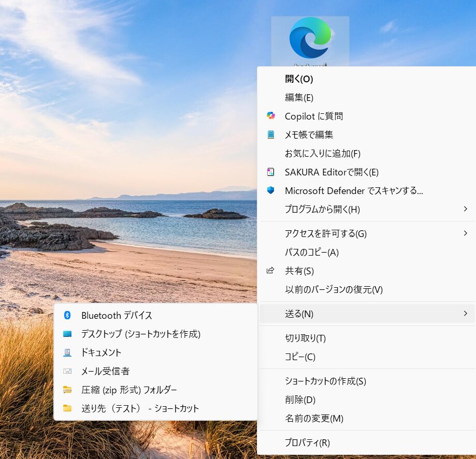The height and width of the screenshot is (459, 476).
Task: Open with SAKURA Editorで開く(E)
Action: [x=367, y=172]
